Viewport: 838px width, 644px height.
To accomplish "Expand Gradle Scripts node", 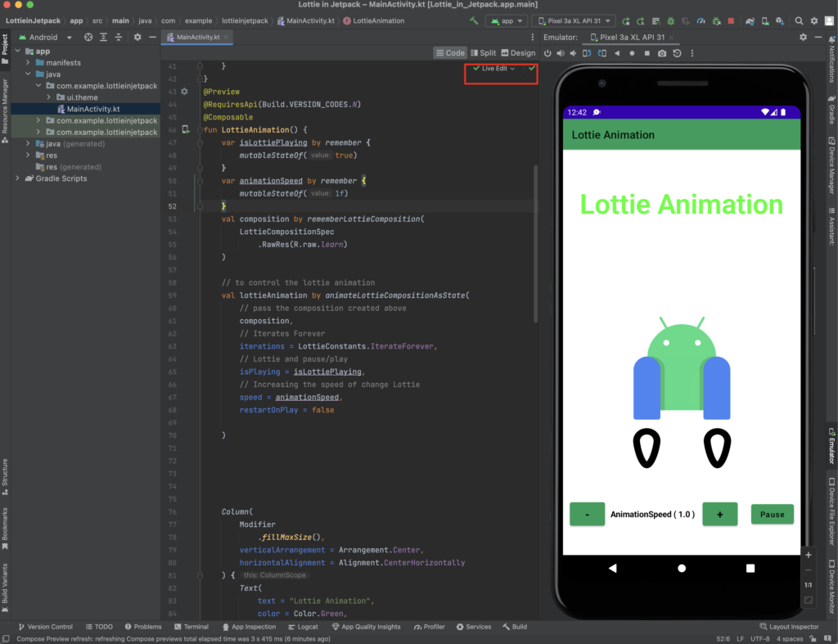I will [18, 178].
